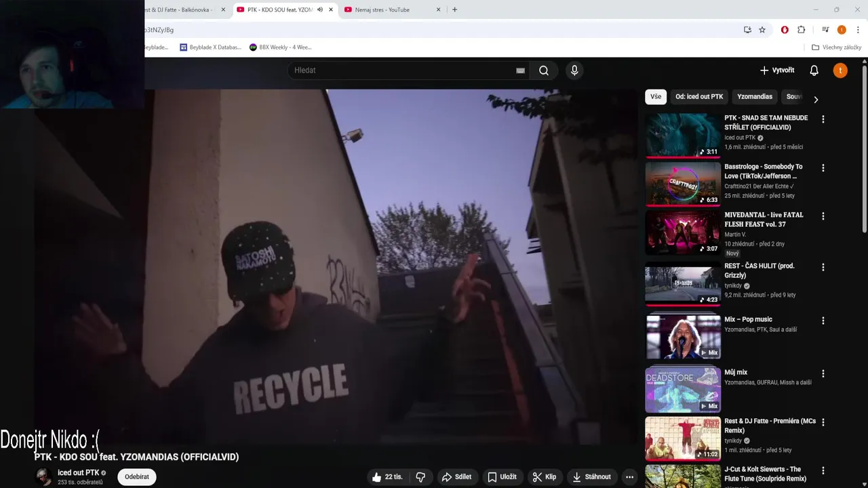This screenshot has width=868, height=488.
Task: Subscribe using the Odebírat button
Action: (x=137, y=477)
